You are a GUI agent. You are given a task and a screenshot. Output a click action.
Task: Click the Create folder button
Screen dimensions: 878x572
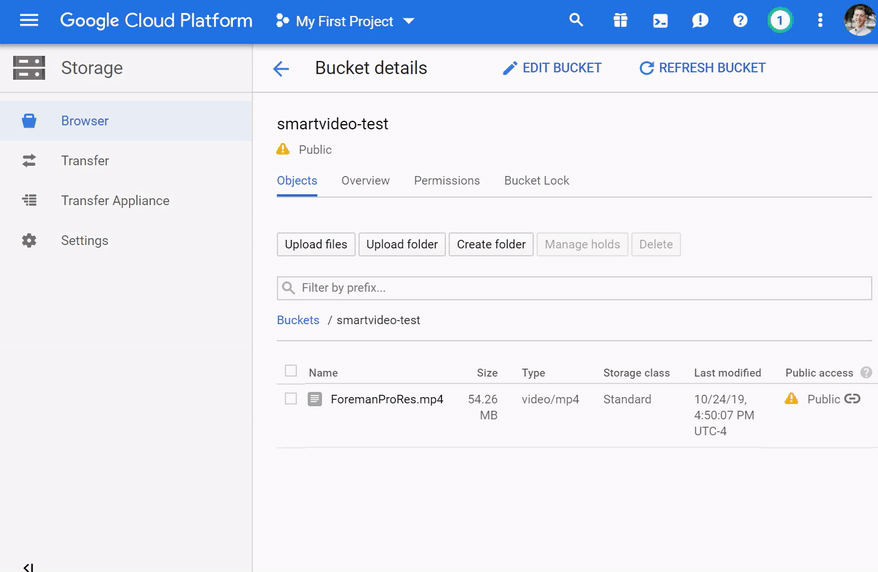491,244
